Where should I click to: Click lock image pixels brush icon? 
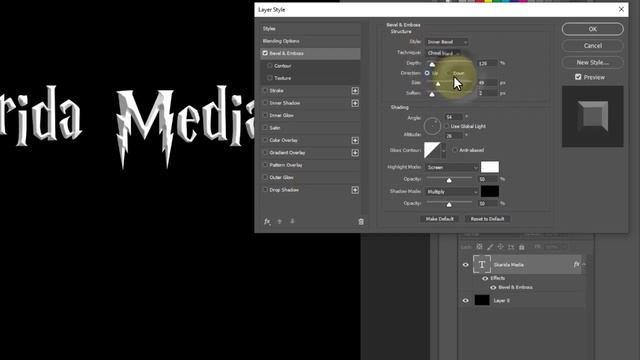pos(490,247)
